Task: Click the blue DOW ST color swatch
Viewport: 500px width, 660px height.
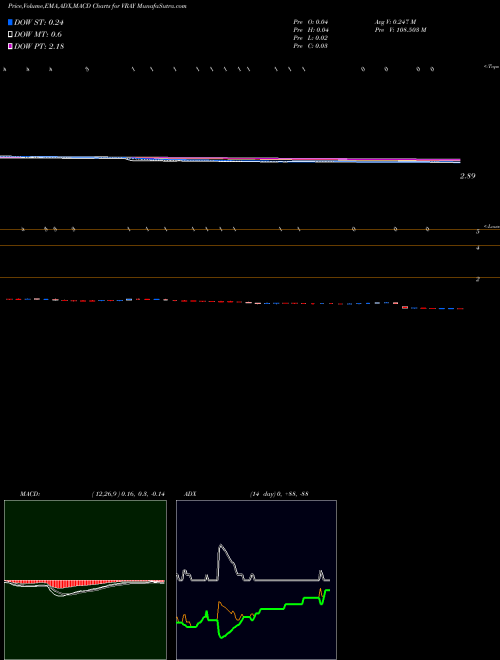Action: pyautogui.click(x=10, y=22)
